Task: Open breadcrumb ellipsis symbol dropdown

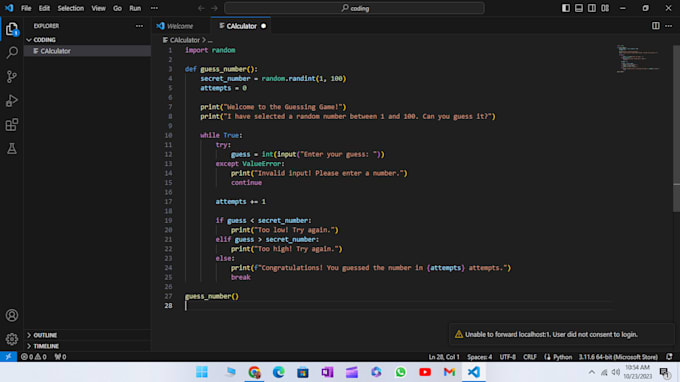Action: point(210,40)
